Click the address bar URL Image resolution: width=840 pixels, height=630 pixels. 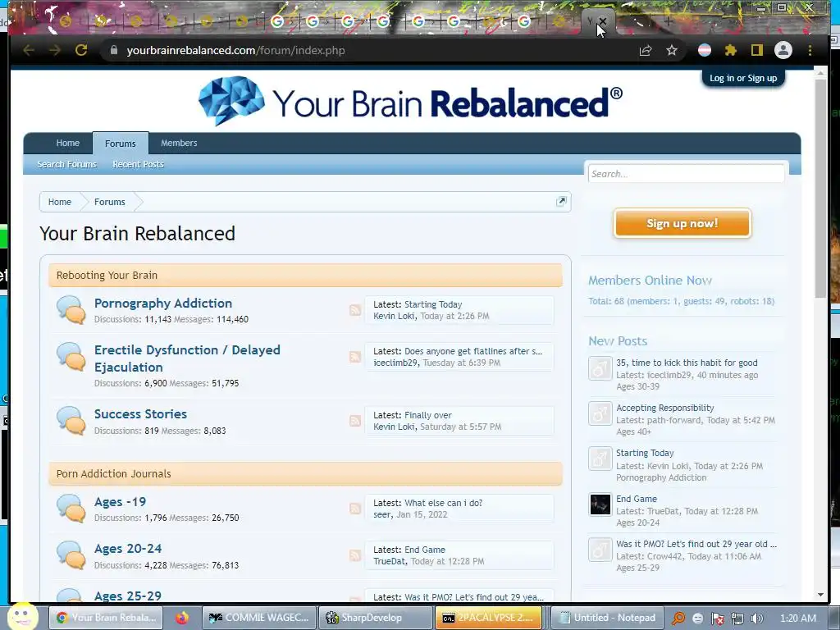coord(235,50)
